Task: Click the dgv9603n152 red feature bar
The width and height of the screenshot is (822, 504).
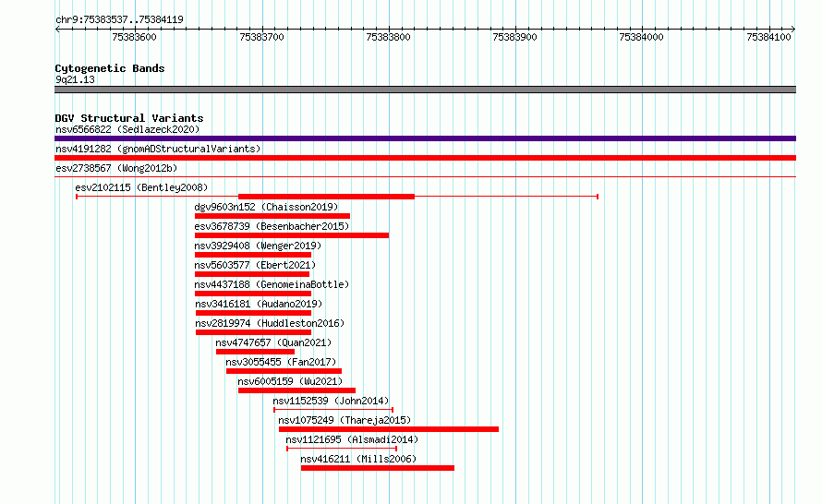Action: (x=272, y=216)
